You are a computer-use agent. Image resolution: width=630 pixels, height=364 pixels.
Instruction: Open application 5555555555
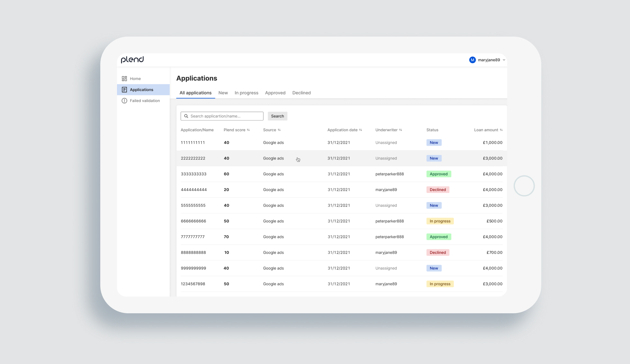click(193, 205)
